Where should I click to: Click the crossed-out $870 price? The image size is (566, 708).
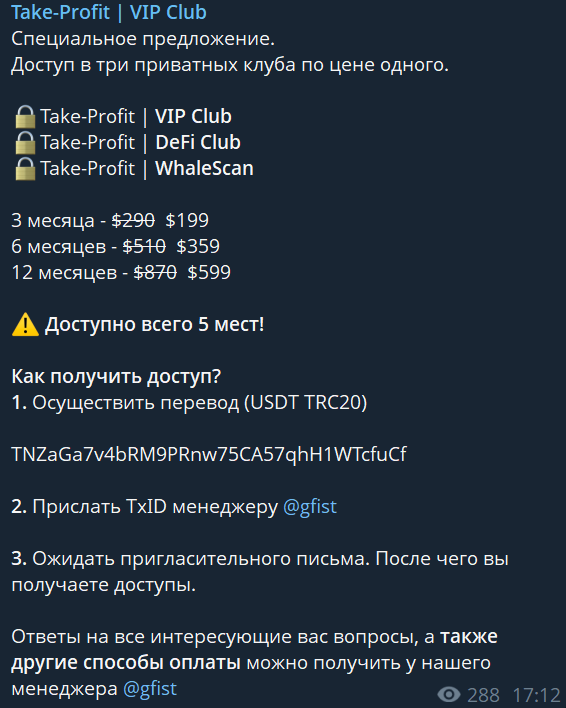click(155, 272)
